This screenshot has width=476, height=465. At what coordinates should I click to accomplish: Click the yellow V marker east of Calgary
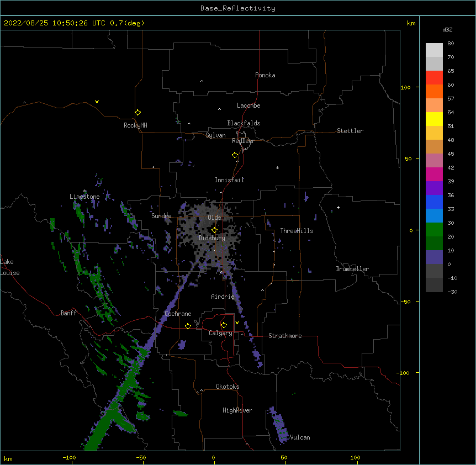237,323
